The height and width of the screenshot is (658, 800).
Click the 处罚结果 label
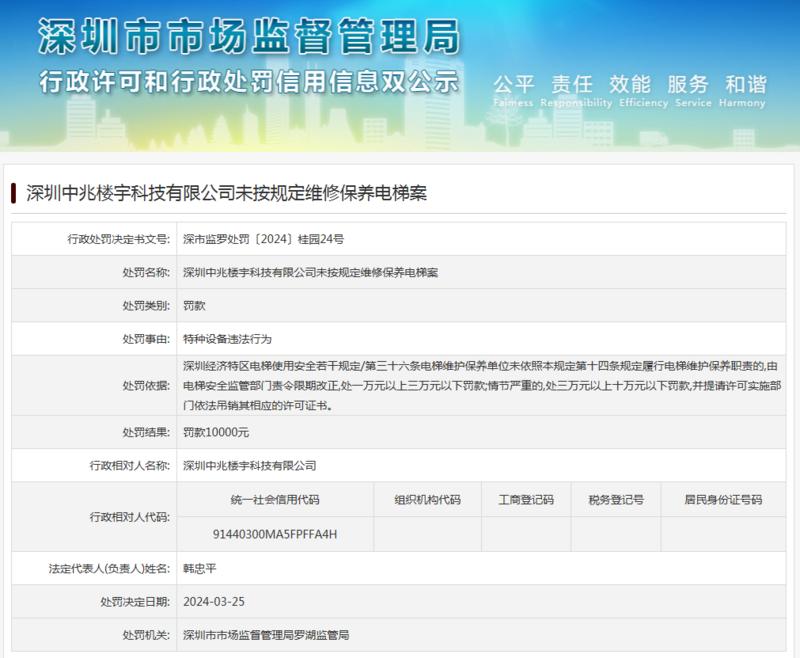pos(146,433)
